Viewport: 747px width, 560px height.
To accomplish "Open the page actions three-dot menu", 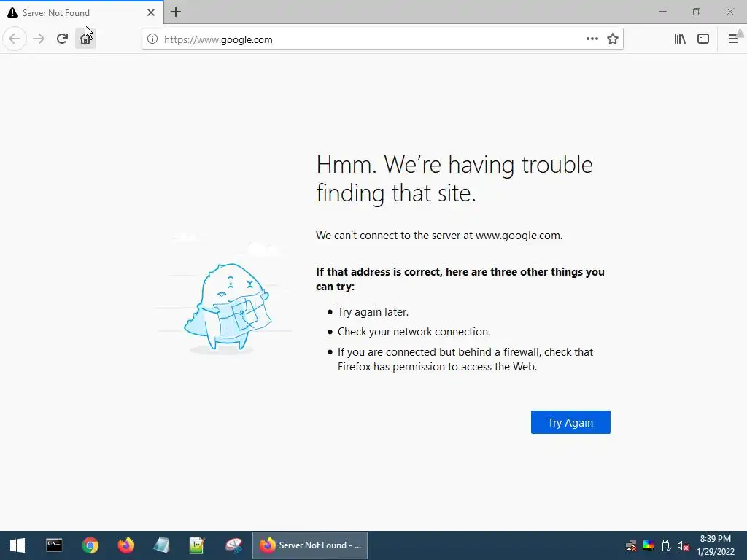I will point(592,39).
